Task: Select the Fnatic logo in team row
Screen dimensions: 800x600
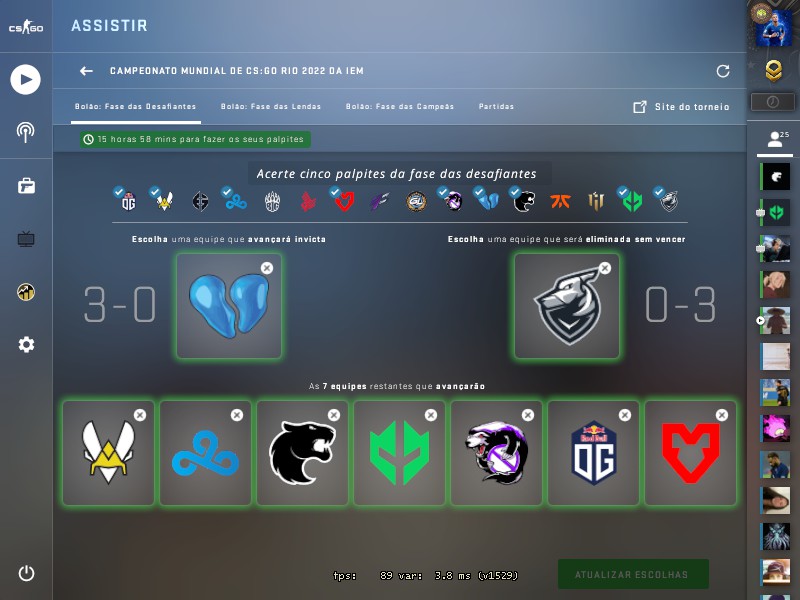Action: click(x=560, y=201)
